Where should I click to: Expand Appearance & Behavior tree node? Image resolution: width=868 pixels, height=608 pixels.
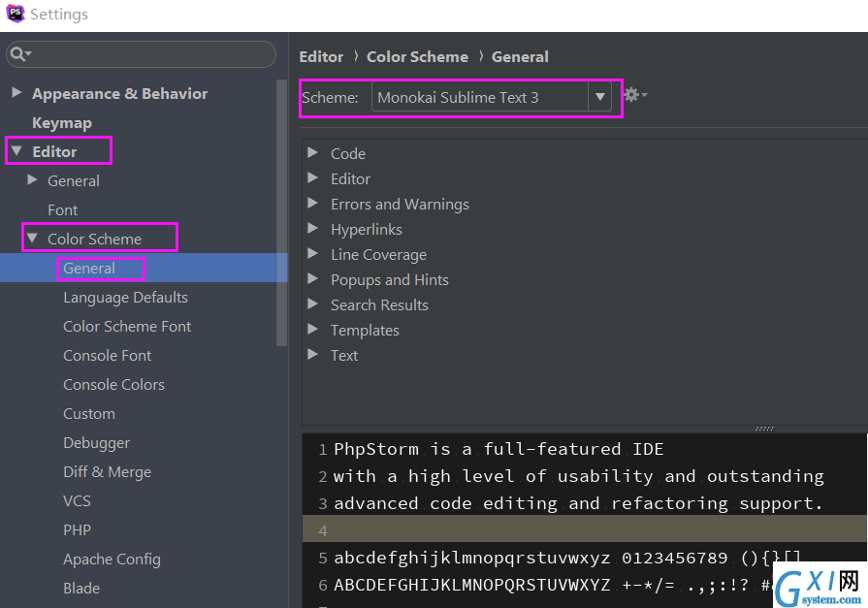[x=16, y=92]
